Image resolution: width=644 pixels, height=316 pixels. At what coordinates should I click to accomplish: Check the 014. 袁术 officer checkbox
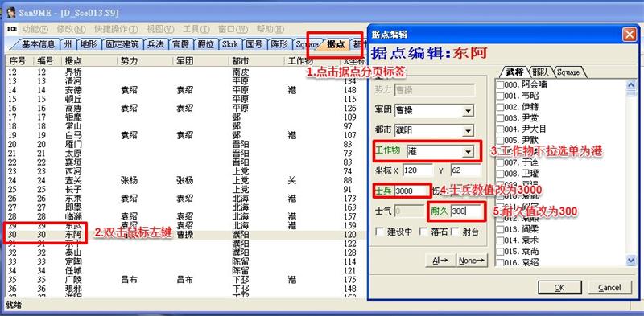coord(500,240)
